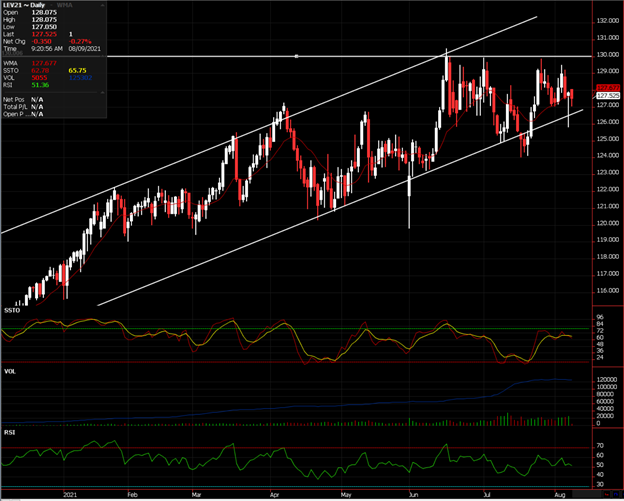624x501 pixels.
Task: Select the lower channel trendline
Action: pos(300,225)
